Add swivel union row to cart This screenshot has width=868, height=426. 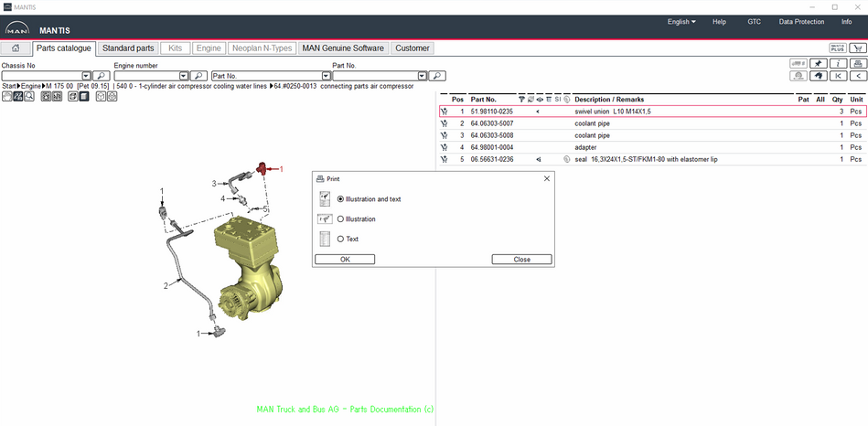pos(444,112)
